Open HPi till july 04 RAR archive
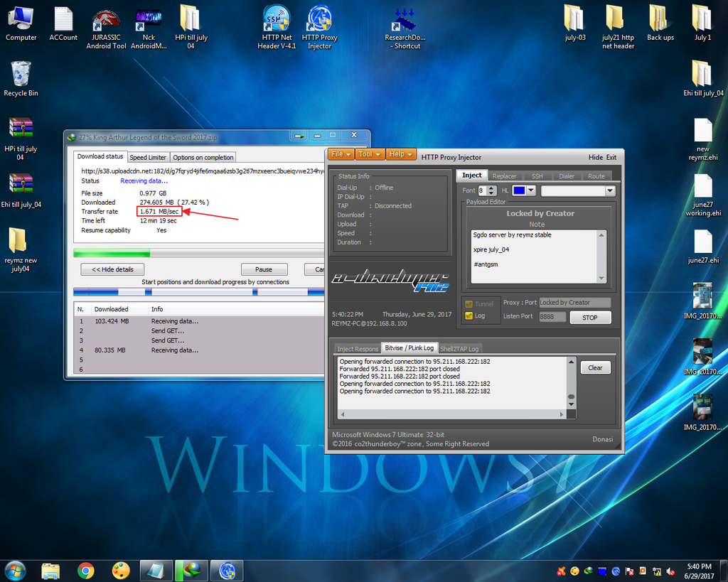This screenshot has width=728, height=582. [21, 139]
